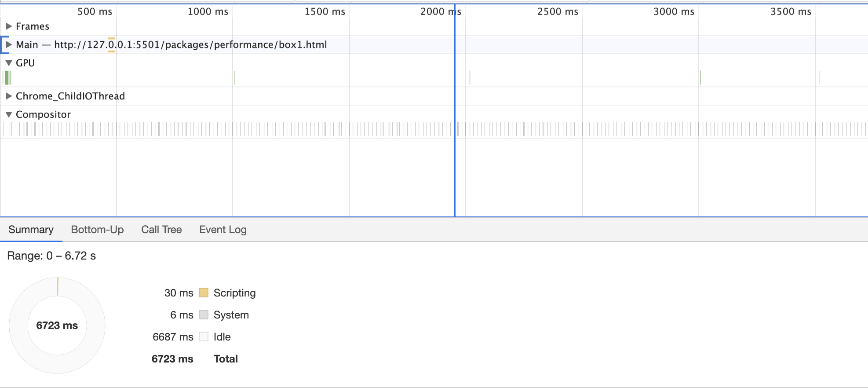
Task: Select the GPU task just after 3500 ms
Action: click(819, 78)
